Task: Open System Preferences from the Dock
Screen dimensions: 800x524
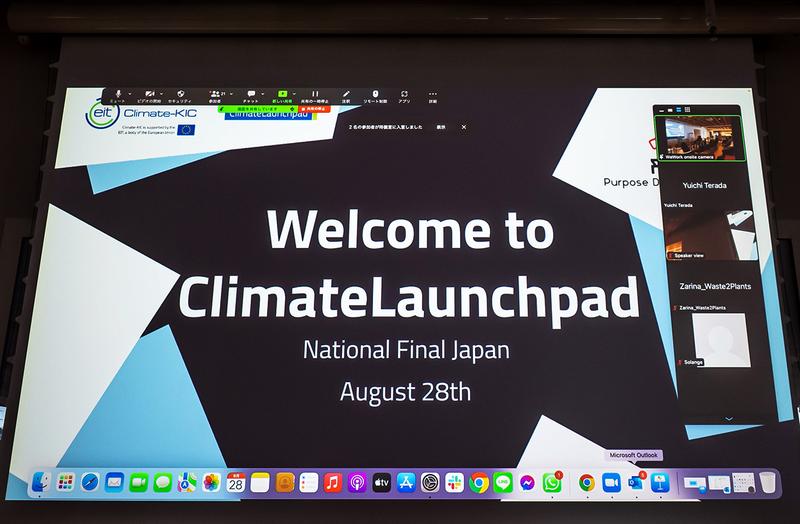Action: coord(430,483)
